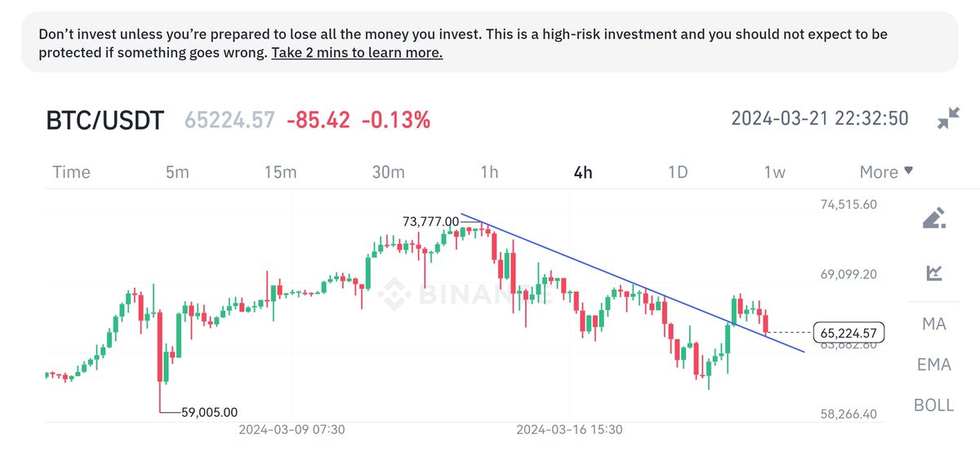This screenshot has height=452, width=980.
Task: Open the 'Take 2 mins to learn more' link
Action: [357, 53]
